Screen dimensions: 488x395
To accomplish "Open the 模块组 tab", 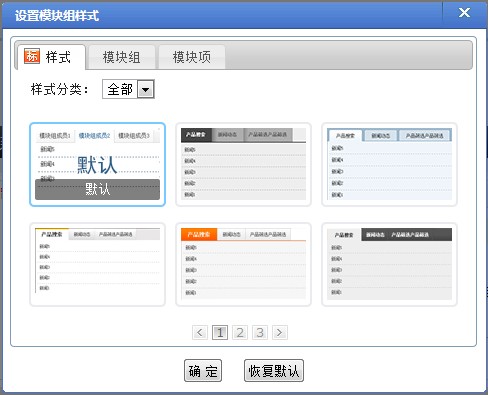I will pyautogui.click(x=122, y=57).
